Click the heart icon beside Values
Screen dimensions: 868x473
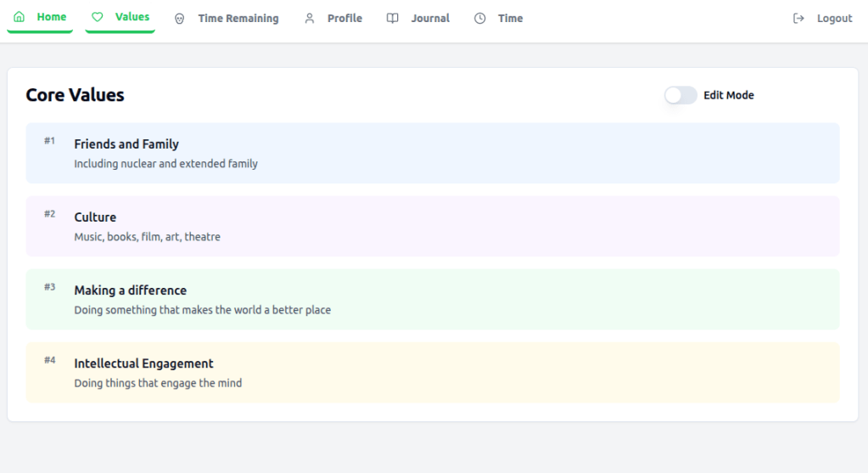click(x=98, y=17)
